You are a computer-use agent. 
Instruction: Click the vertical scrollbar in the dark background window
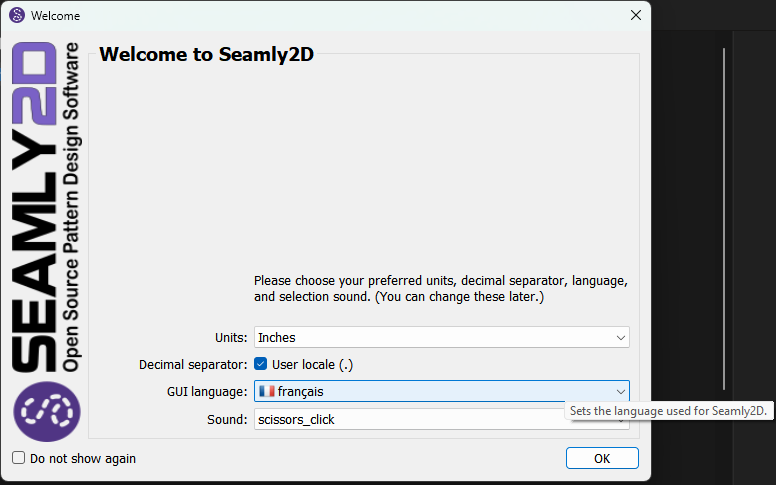(x=724, y=219)
